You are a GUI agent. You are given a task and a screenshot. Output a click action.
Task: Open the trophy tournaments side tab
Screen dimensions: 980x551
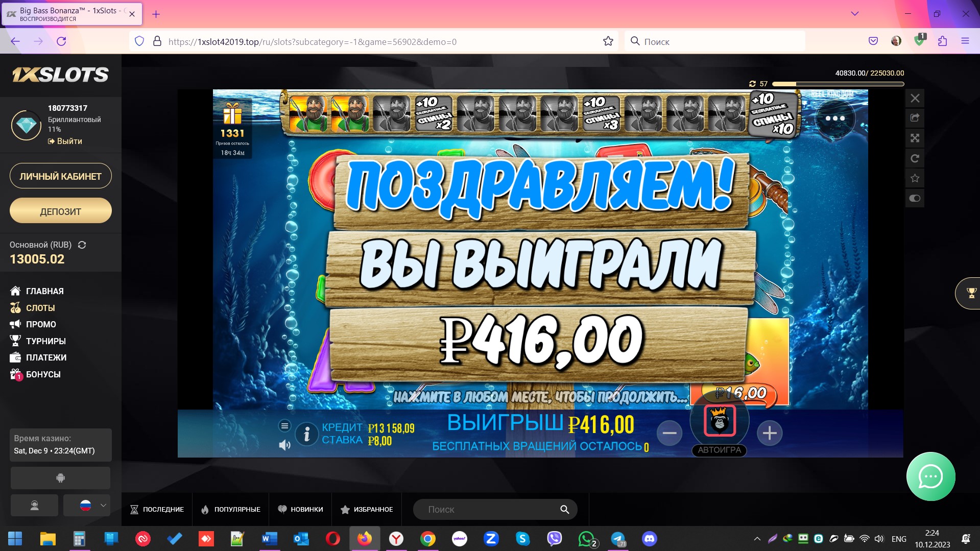[x=969, y=293]
